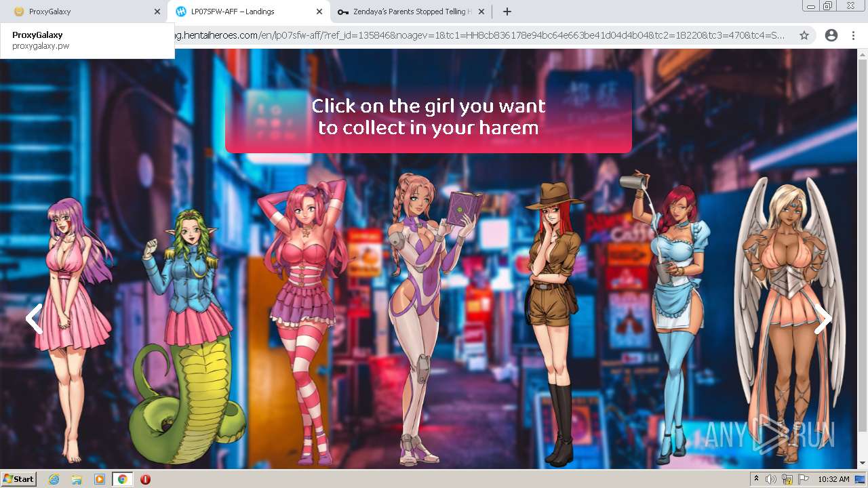This screenshot has width=868, height=488.
Task: Select the girl in the pink dress
Action: tap(75, 329)
